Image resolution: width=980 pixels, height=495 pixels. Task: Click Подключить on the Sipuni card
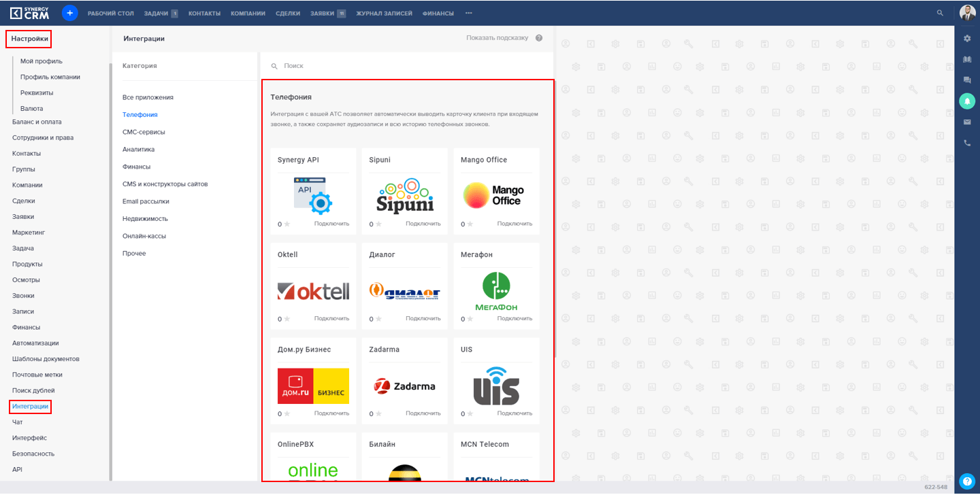[x=423, y=224]
